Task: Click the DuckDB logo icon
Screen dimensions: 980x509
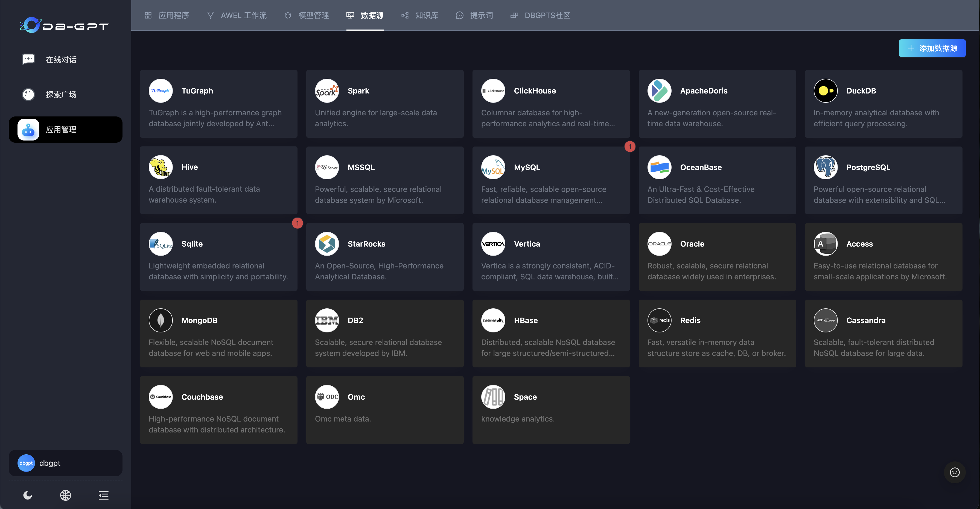Action: pyautogui.click(x=826, y=90)
